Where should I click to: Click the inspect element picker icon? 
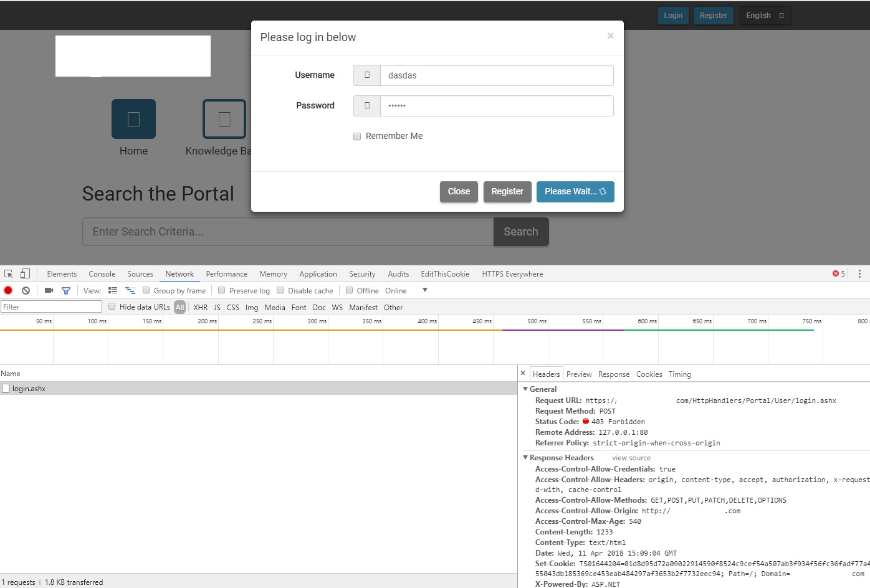9,274
